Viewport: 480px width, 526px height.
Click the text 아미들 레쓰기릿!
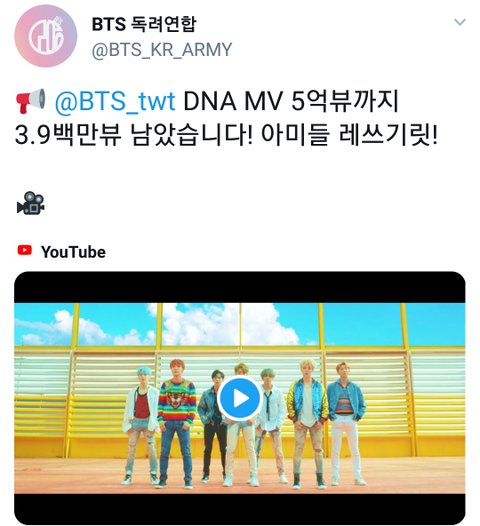(x=349, y=135)
